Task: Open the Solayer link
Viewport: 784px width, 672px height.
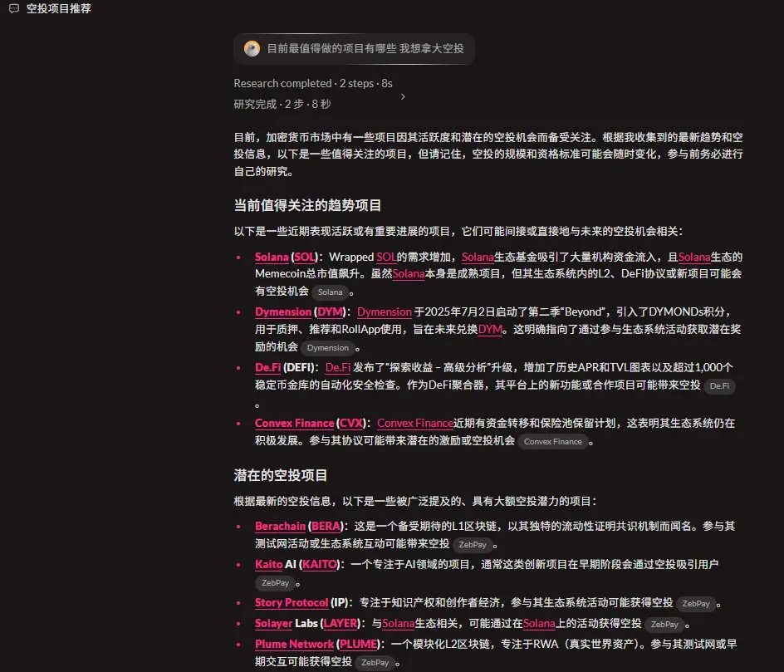Action: (273, 624)
